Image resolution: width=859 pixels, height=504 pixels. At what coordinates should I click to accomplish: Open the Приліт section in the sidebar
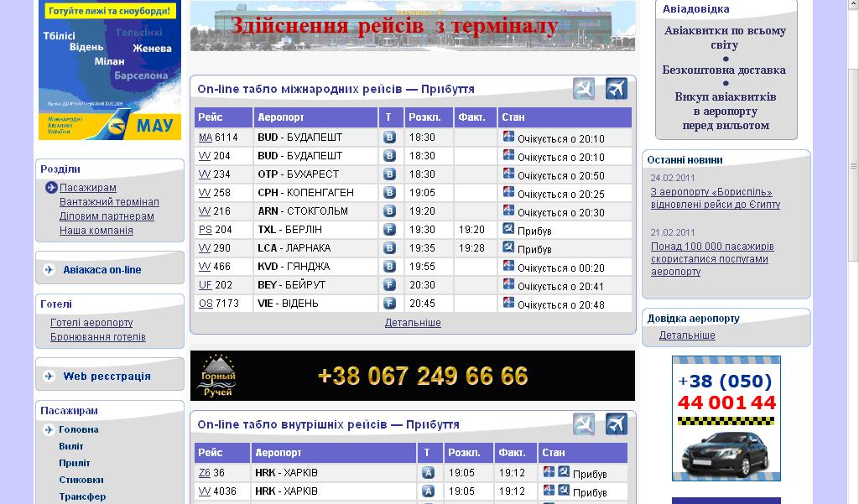pos(74,463)
